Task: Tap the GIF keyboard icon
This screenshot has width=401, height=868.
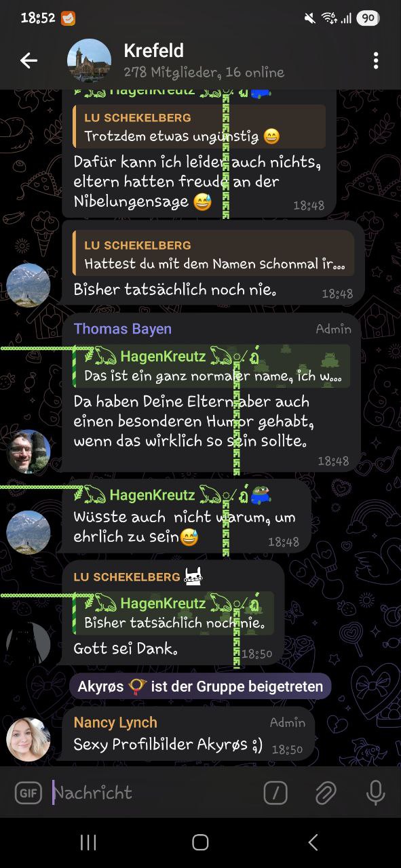Action: pos(28,793)
